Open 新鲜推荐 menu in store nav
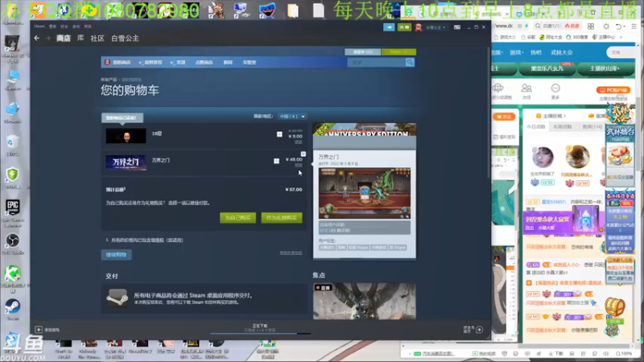Viewport: 644px width, 362px height. click(151, 63)
